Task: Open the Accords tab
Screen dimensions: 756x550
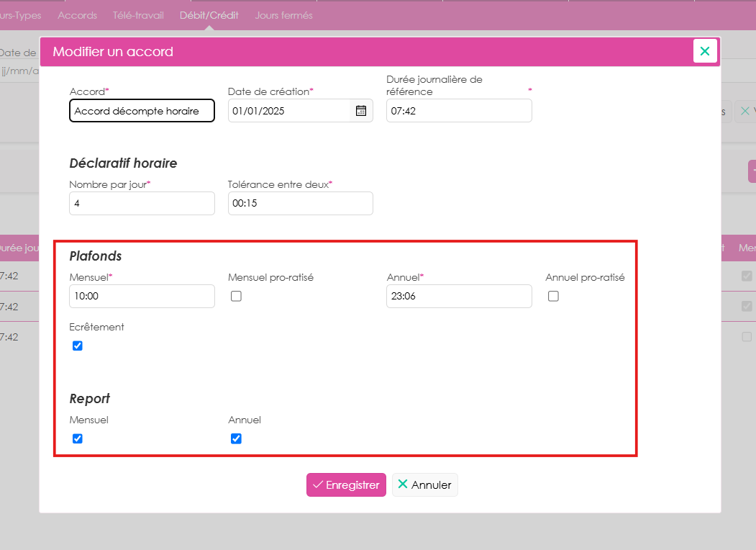Action: (77, 15)
